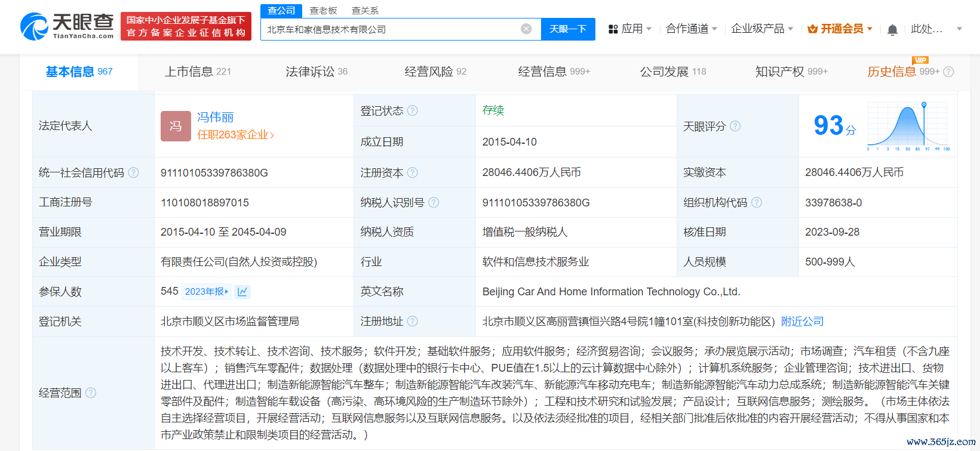Select the English name Beijing Car And Home

click(611, 291)
